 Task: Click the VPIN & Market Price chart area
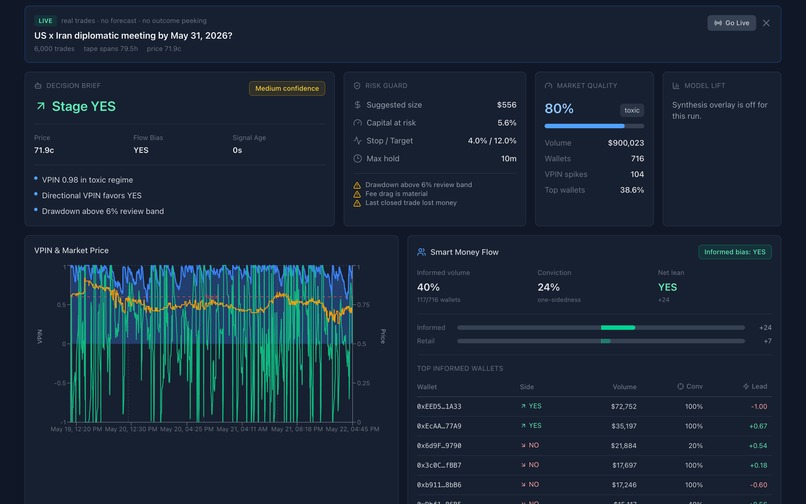tap(211, 344)
